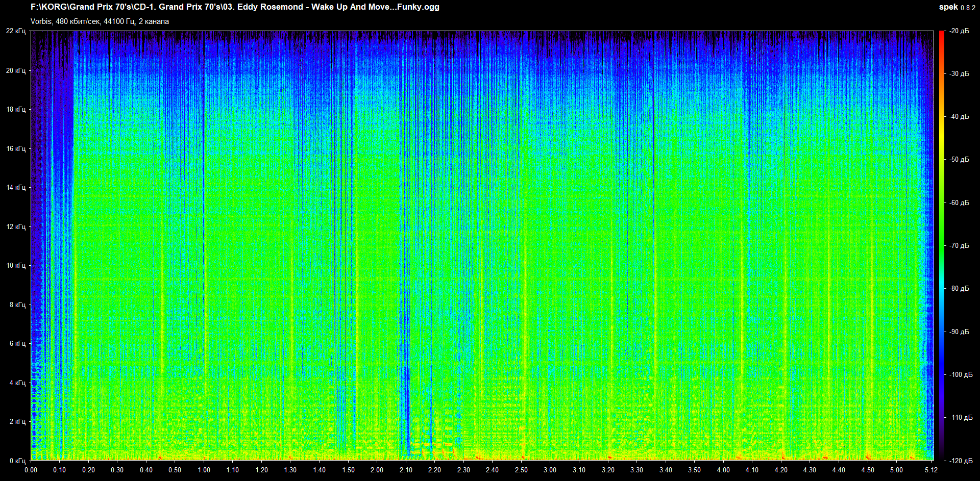Click the 4:00 time axis marker

click(x=723, y=470)
